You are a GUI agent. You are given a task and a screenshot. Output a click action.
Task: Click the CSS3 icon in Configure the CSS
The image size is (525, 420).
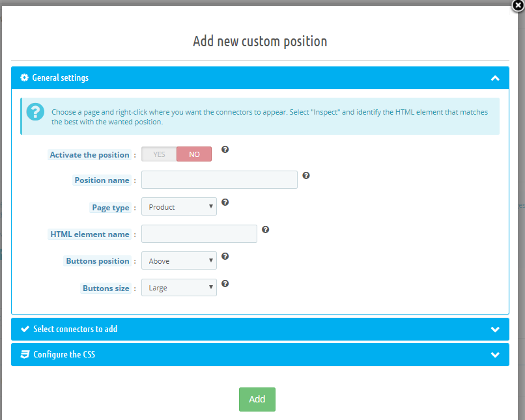point(25,354)
